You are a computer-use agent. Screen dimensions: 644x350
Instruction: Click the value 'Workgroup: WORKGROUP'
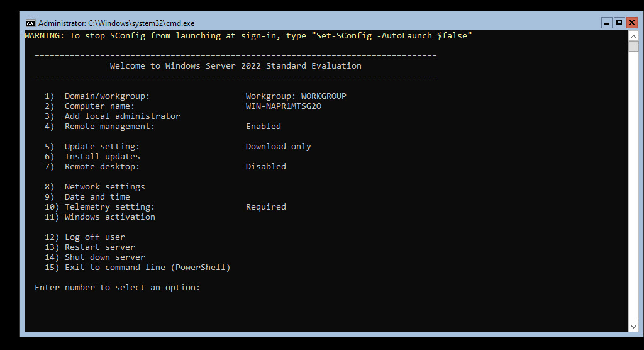[296, 96]
